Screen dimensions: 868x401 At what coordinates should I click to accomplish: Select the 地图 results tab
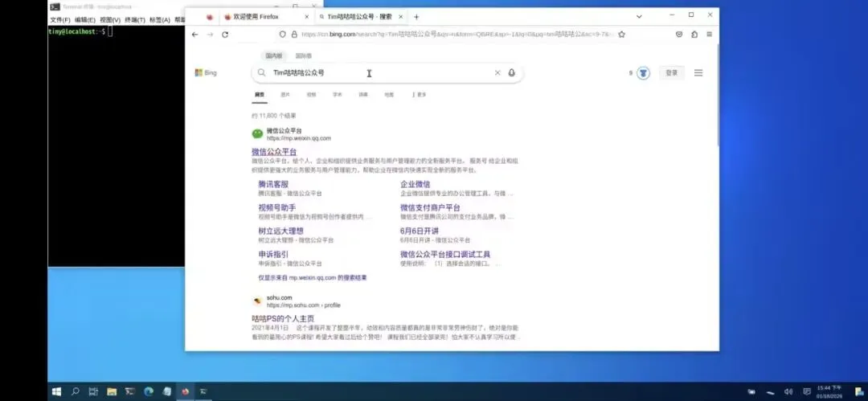tap(389, 95)
